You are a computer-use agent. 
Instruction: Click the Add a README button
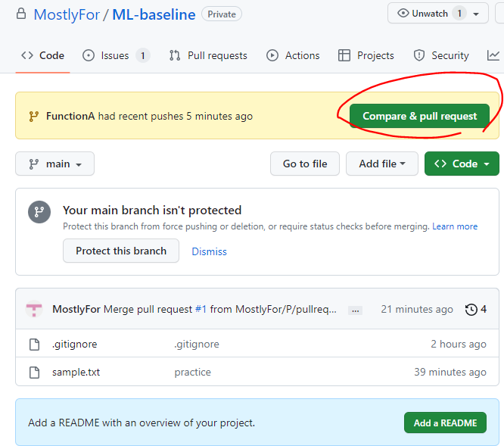[445, 423]
